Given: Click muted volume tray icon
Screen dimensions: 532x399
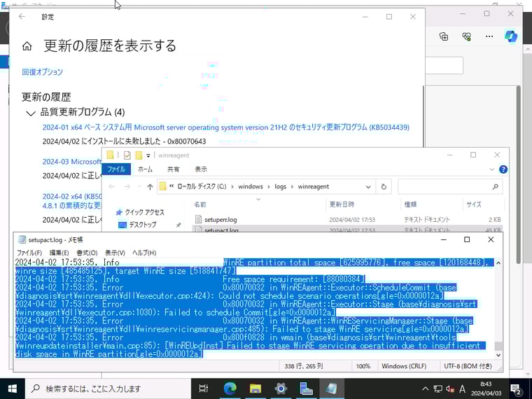Looking at the screenshot, I should tap(450, 388).
